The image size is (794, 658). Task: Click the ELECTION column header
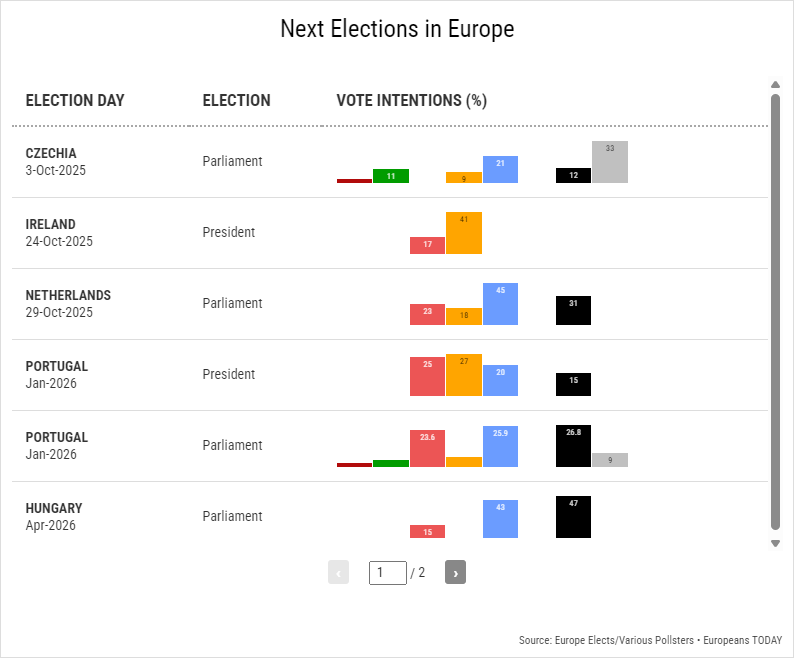click(x=236, y=100)
